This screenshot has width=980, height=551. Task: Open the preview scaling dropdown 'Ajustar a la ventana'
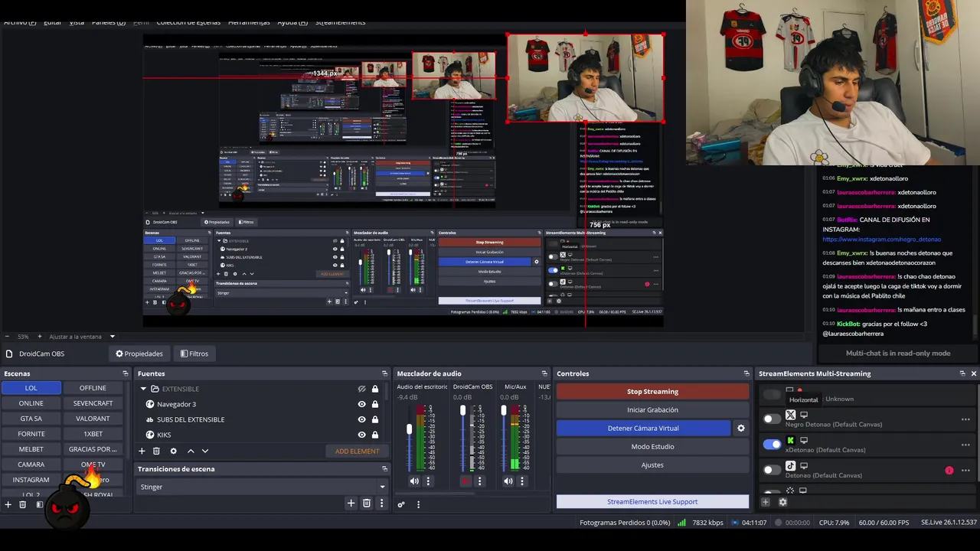83,337
